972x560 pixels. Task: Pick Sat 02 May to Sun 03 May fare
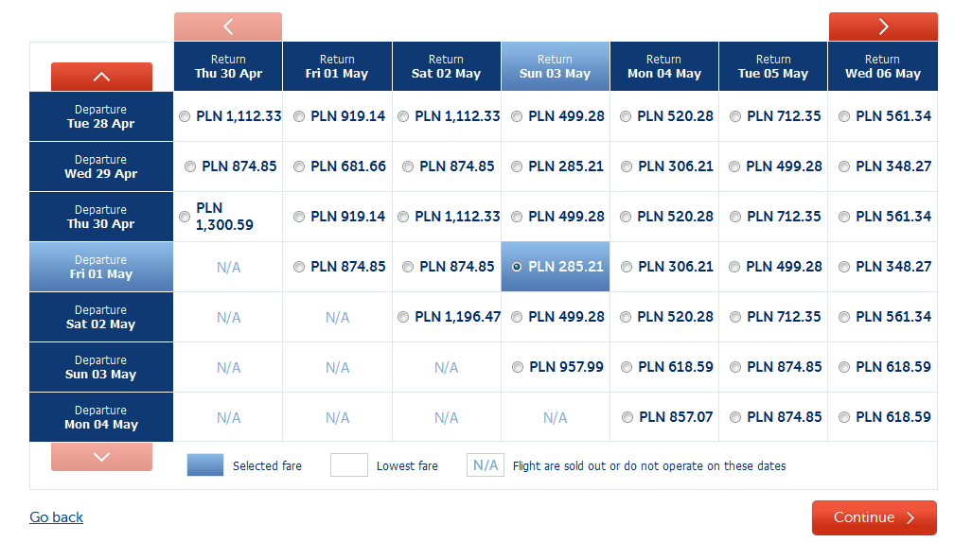click(x=517, y=317)
